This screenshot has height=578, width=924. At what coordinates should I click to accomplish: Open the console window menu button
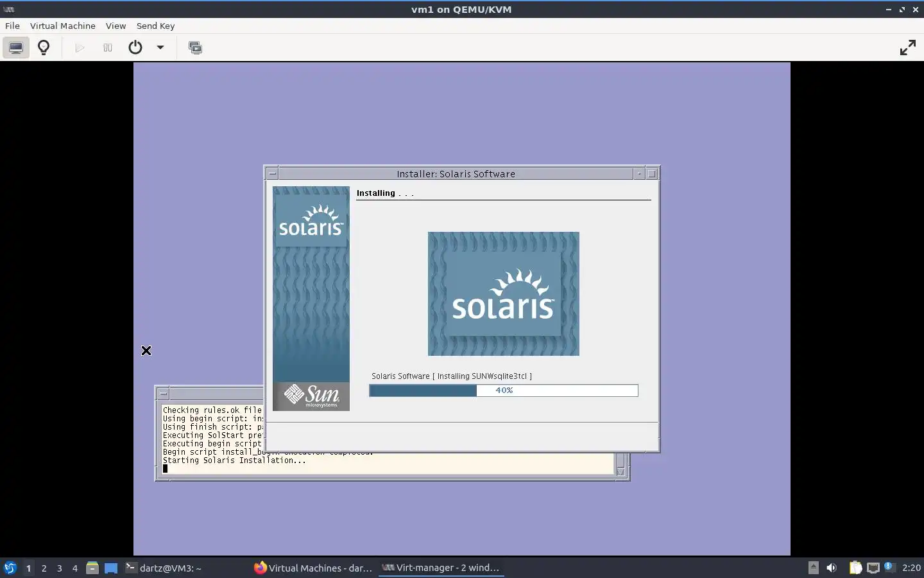(163, 394)
